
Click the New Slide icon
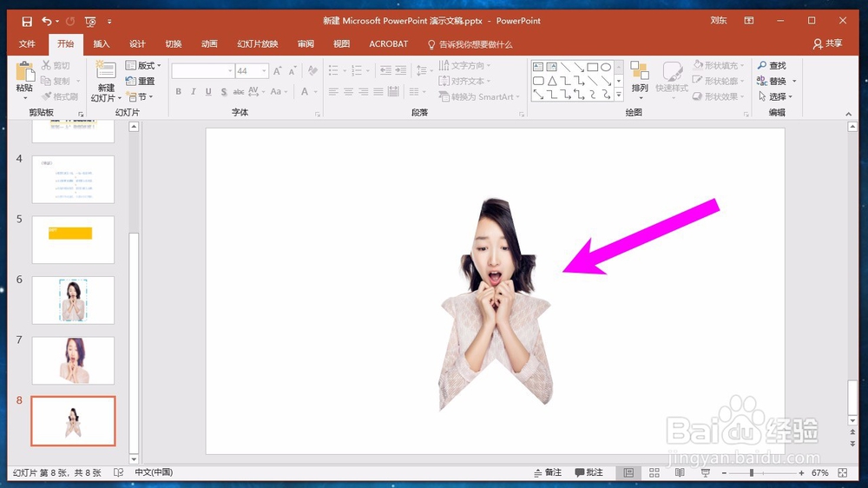tap(106, 70)
